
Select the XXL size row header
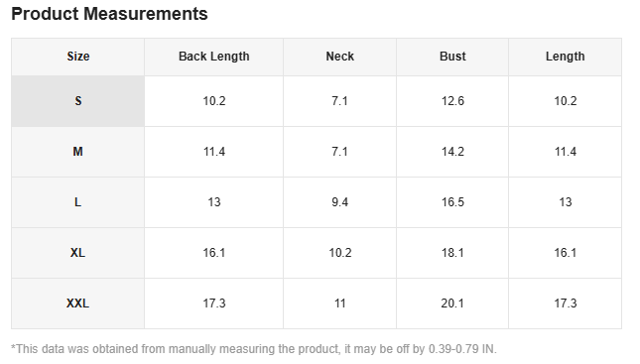(78, 303)
